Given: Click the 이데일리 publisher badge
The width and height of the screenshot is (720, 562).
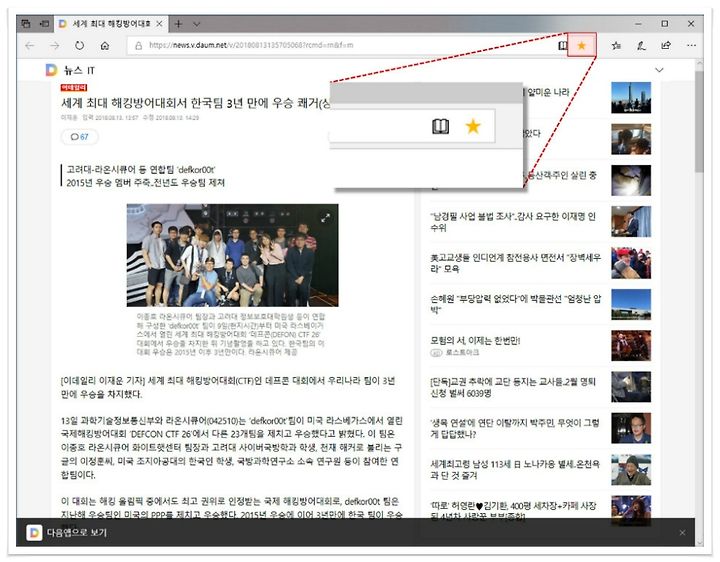Looking at the screenshot, I should tap(73, 88).
